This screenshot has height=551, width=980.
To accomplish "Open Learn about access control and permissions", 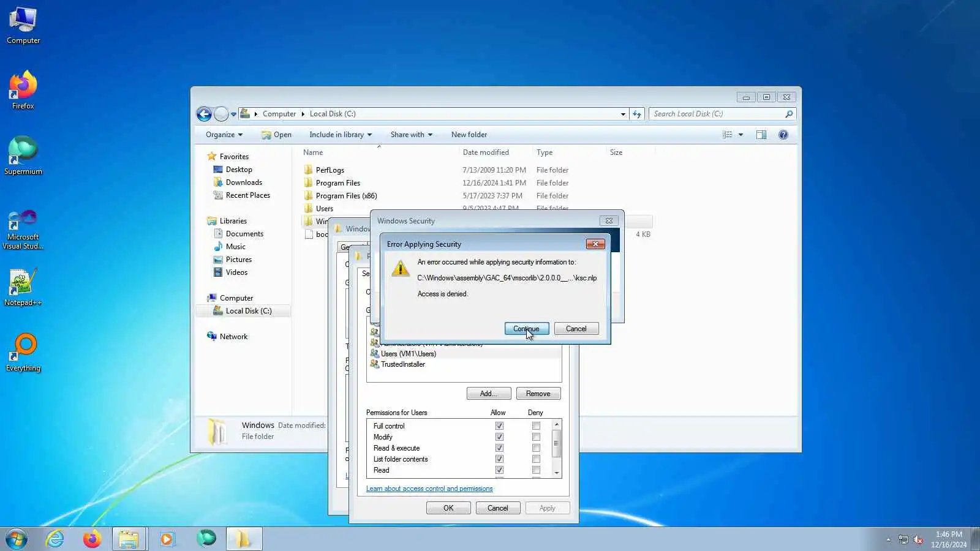I will 429,489.
